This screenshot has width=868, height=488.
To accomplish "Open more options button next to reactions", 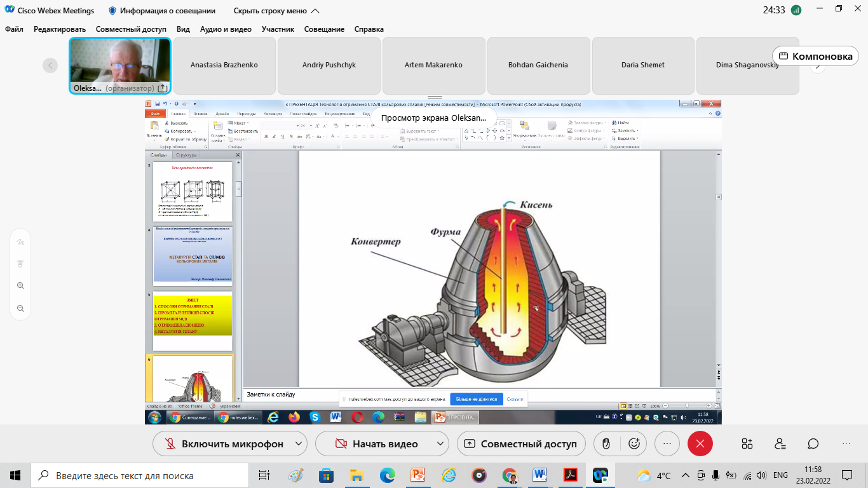I will click(x=667, y=444).
